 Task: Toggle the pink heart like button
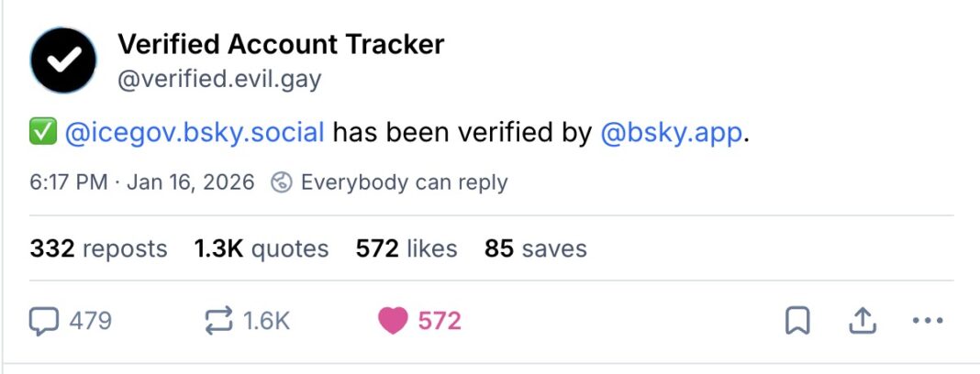coord(393,321)
